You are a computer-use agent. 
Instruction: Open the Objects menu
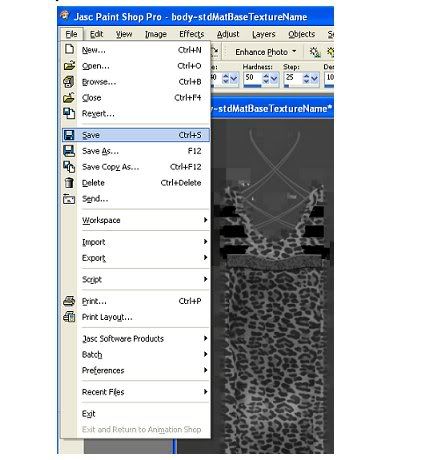(x=302, y=34)
